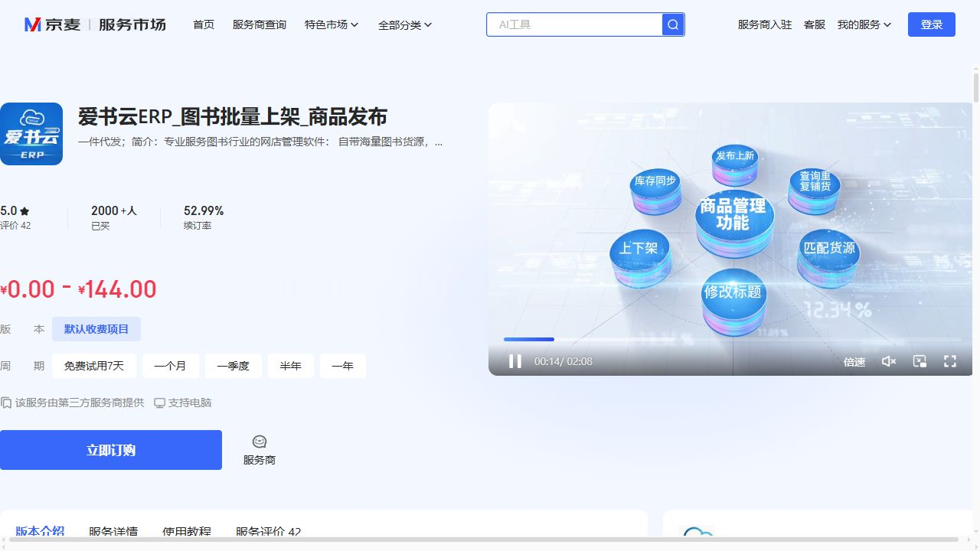
Task: Open 服务商查询 navigation item
Action: [x=260, y=24]
